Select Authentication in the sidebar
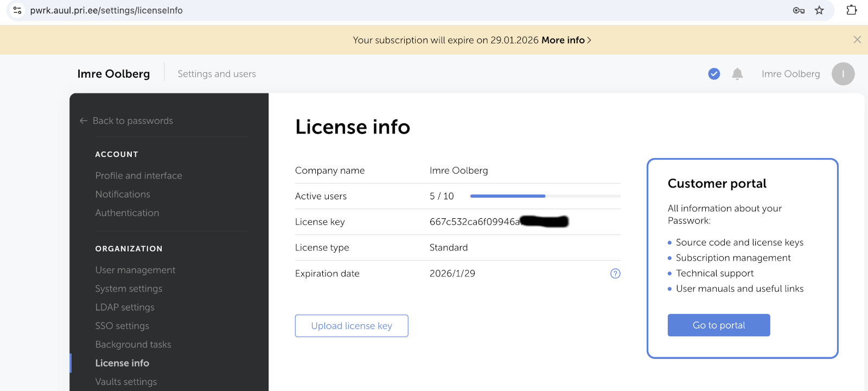 click(127, 213)
